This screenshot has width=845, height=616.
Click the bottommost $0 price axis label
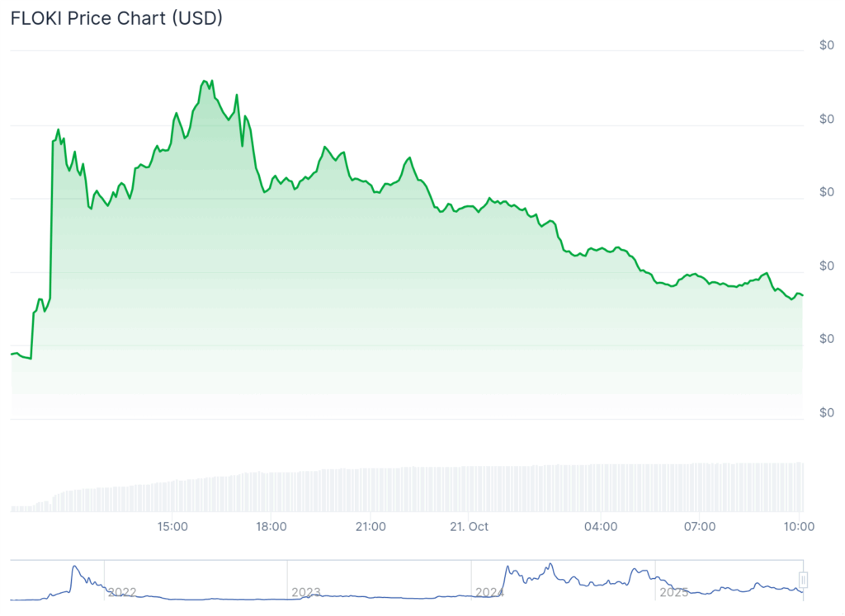point(826,412)
